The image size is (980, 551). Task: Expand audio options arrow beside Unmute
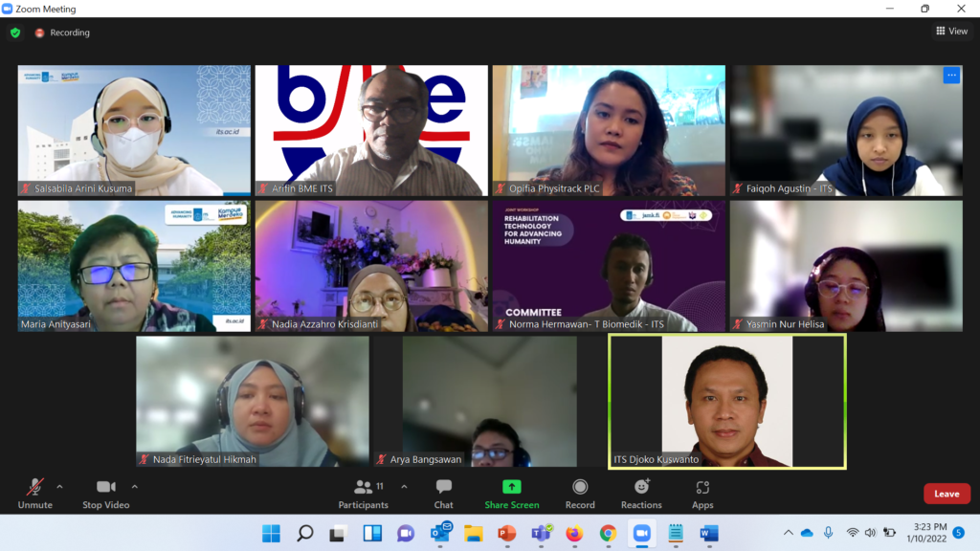coord(59,486)
